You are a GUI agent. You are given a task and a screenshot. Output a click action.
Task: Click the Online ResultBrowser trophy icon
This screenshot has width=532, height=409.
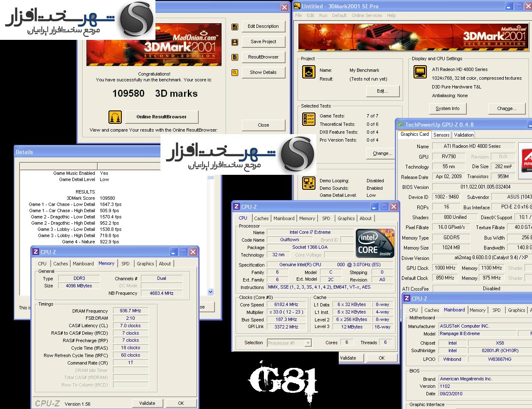[x=115, y=117]
